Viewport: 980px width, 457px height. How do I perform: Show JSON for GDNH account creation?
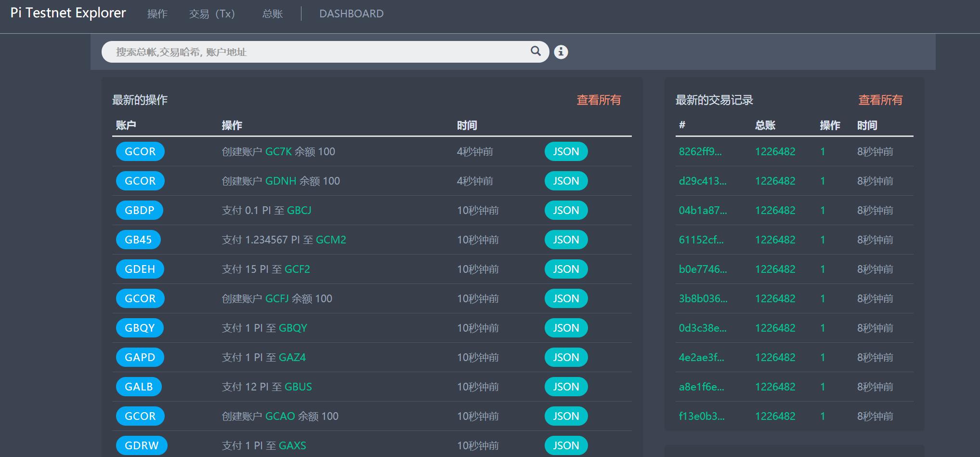click(566, 181)
